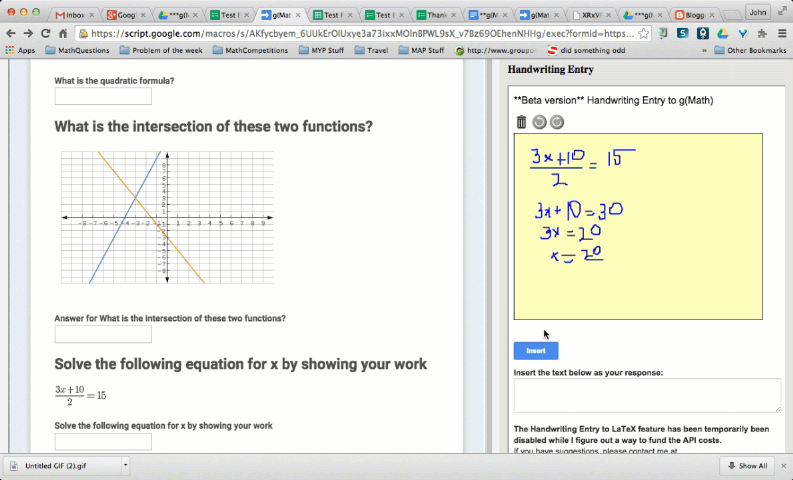Screen dimensions: 793x480
Task: Open Other Bookmarks folder
Action: 751,50
